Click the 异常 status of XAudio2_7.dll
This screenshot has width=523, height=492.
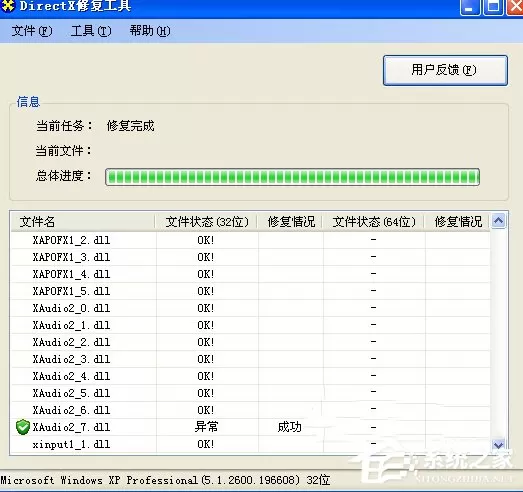point(206,427)
